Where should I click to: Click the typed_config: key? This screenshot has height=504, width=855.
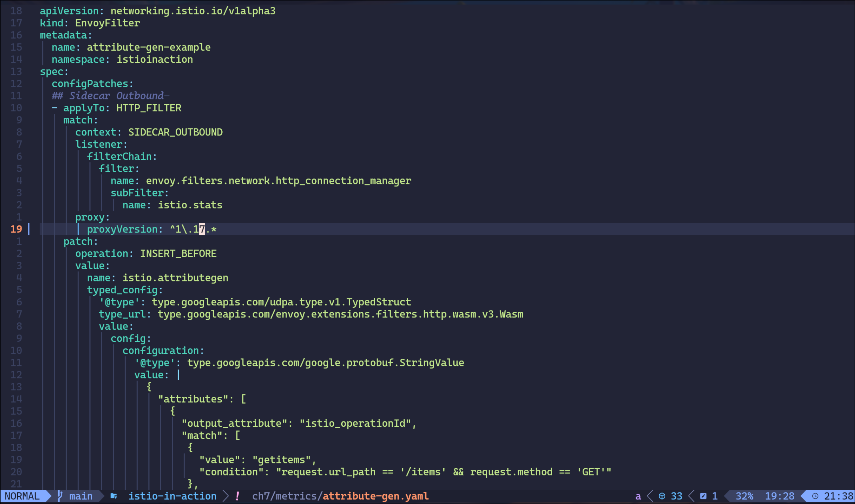125,290
